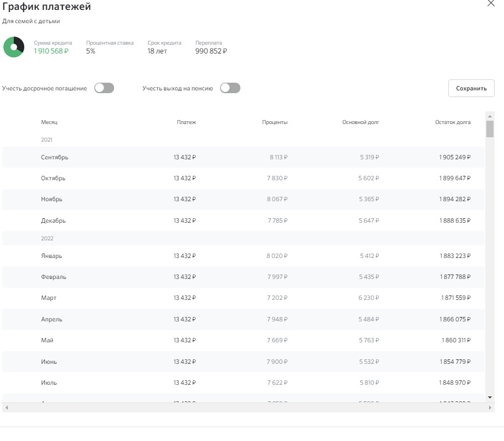Click the 5% interest rate value
The width and height of the screenshot is (504, 441).
pos(90,51)
